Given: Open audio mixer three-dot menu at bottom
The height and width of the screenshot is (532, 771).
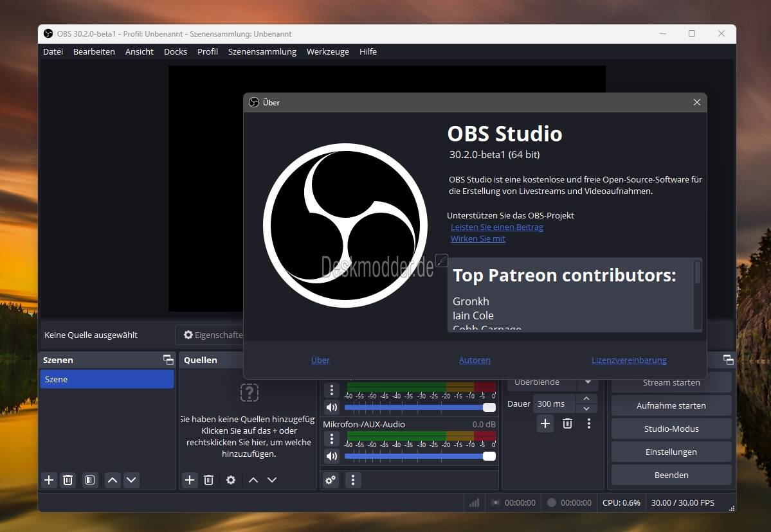Looking at the screenshot, I should [353, 480].
